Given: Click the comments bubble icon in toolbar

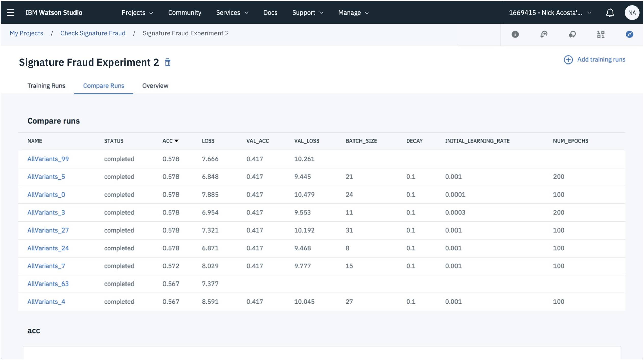Looking at the screenshot, I should [x=572, y=34].
